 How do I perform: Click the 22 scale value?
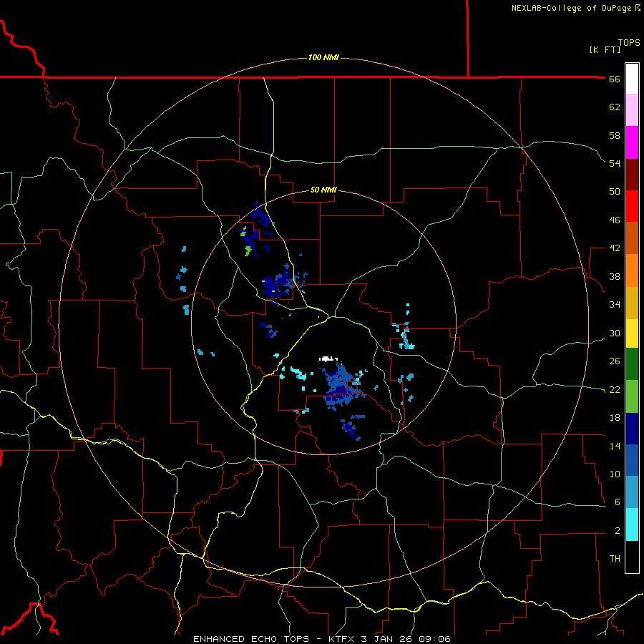pyautogui.click(x=615, y=389)
